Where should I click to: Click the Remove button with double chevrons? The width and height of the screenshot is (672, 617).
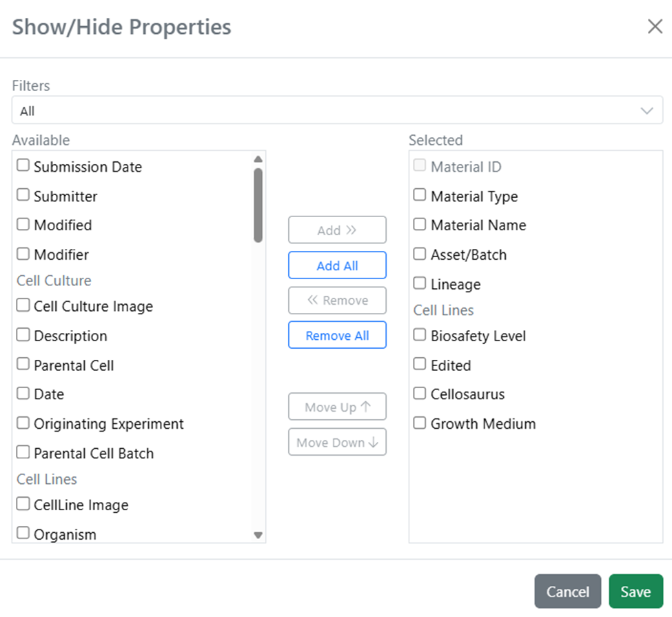tap(337, 301)
